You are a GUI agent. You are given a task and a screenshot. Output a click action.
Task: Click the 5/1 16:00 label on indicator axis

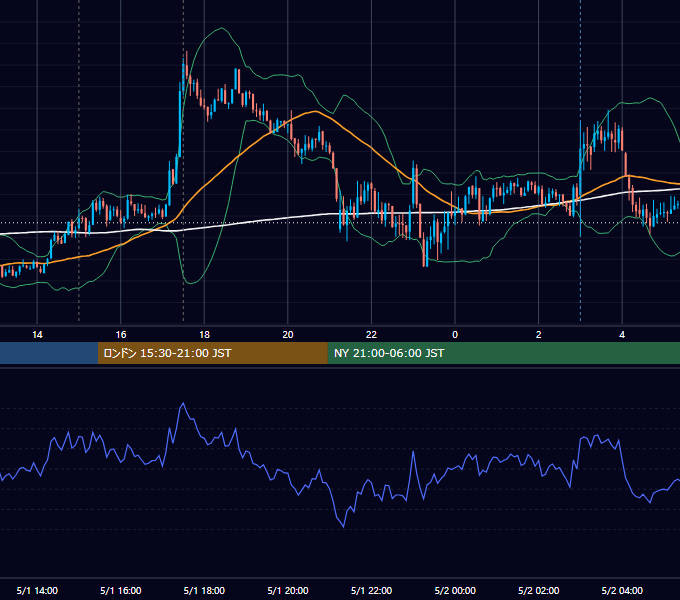point(121,590)
